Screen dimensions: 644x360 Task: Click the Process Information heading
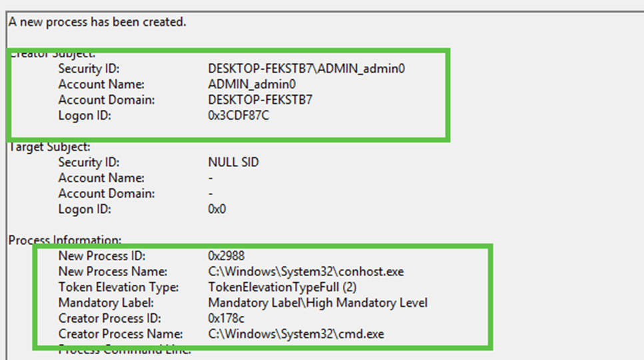click(x=65, y=240)
